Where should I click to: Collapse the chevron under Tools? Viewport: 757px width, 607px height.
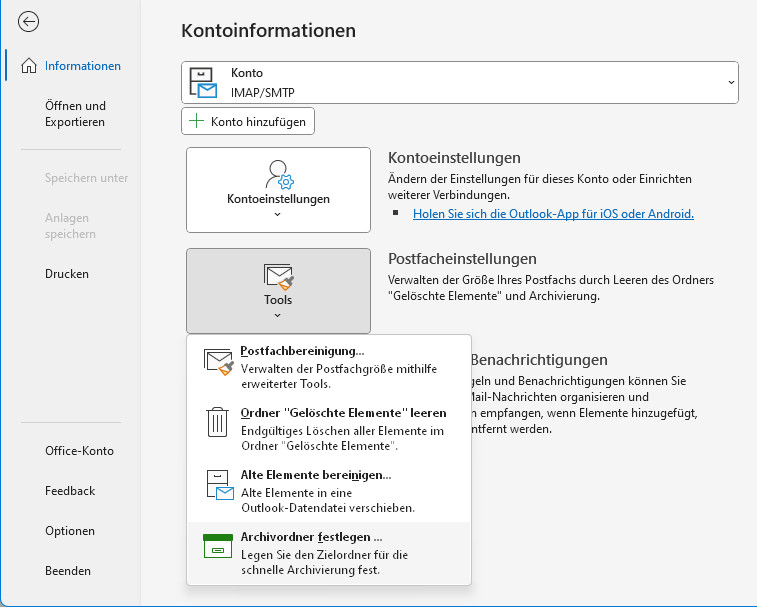point(278,315)
